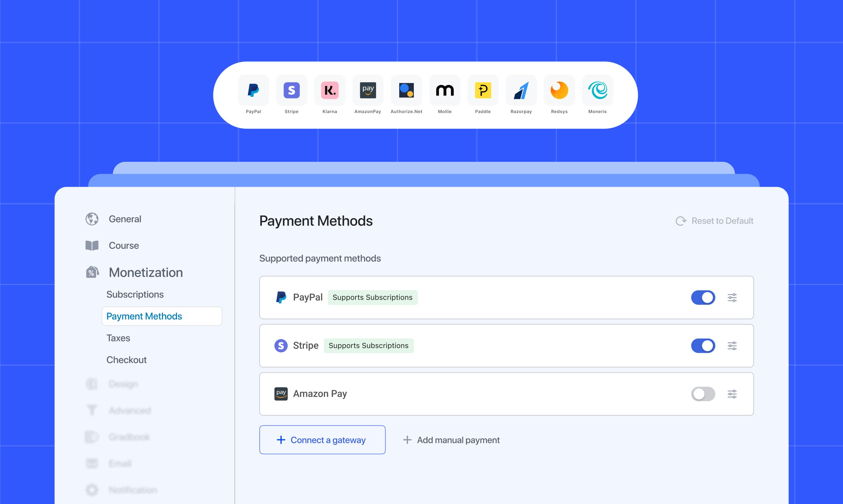Image resolution: width=843 pixels, height=504 pixels.
Task: Go to the Subscriptions submenu
Action: (x=135, y=294)
